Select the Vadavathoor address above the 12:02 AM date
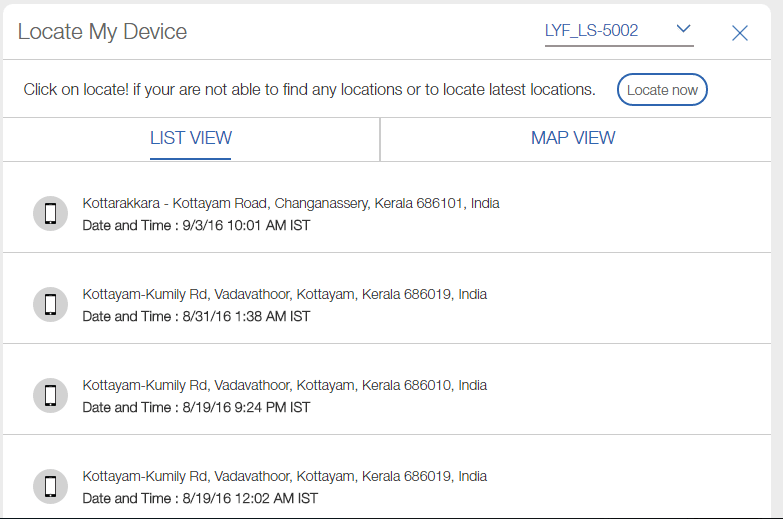Image resolution: width=783 pixels, height=519 pixels. tap(285, 476)
